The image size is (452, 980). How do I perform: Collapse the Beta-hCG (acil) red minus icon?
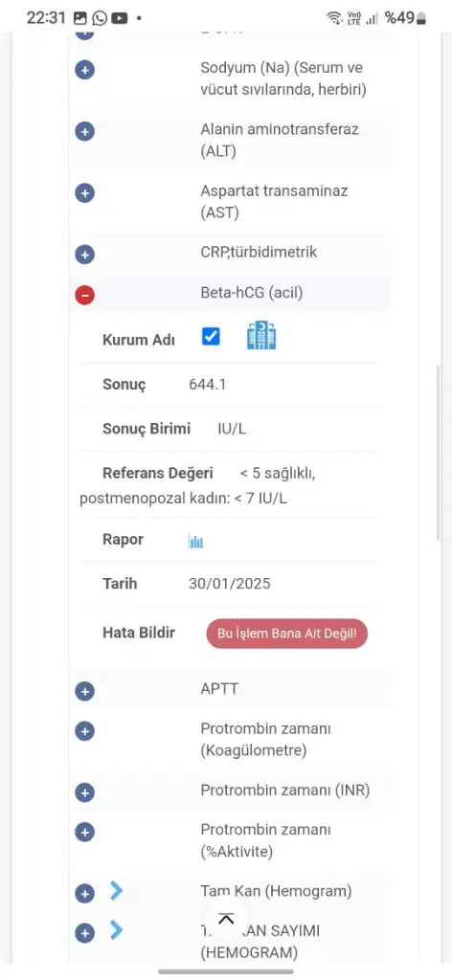(x=84, y=295)
